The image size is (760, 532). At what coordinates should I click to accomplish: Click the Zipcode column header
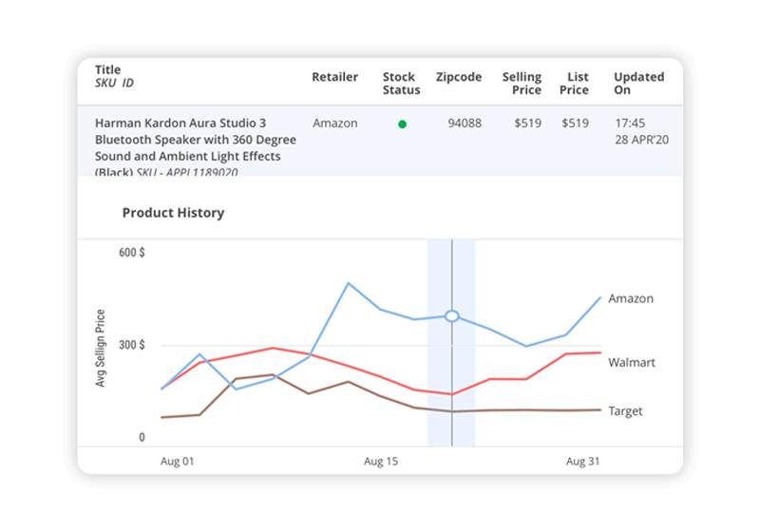pos(459,77)
